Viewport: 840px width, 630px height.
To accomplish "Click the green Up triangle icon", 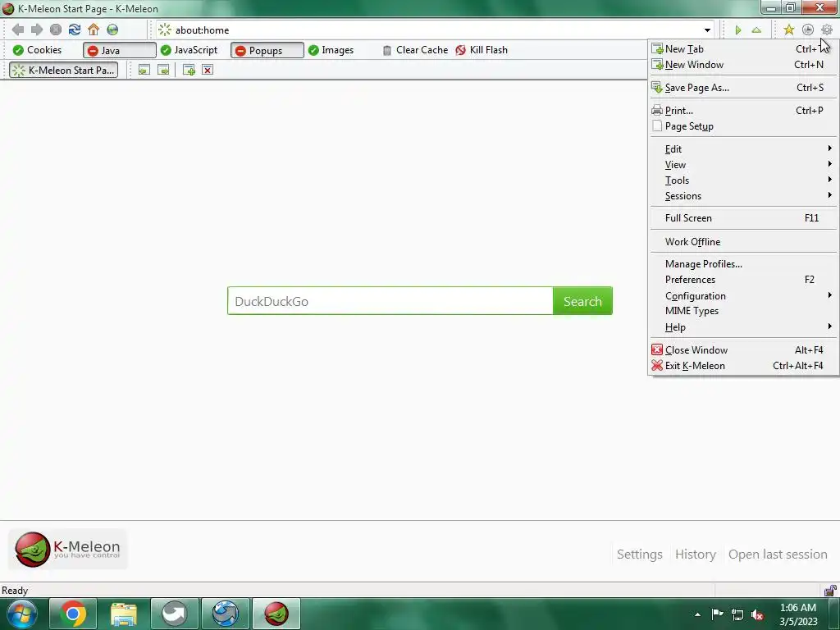I will pos(756,30).
